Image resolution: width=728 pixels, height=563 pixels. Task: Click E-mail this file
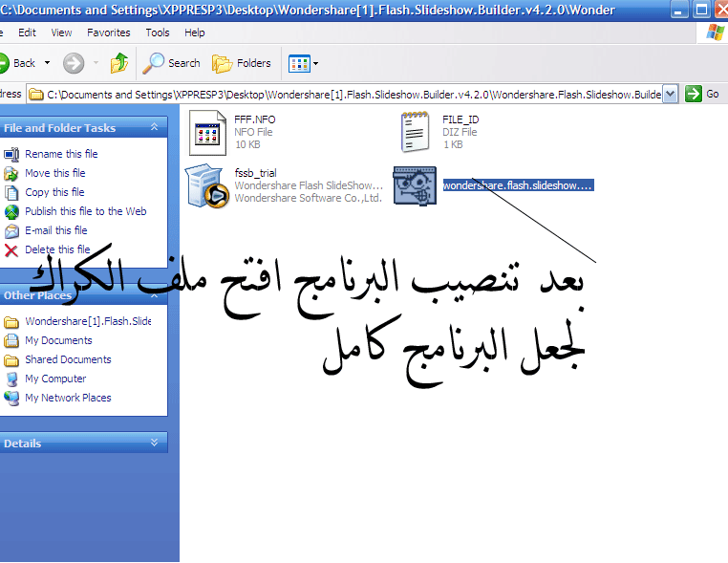(56, 230)
